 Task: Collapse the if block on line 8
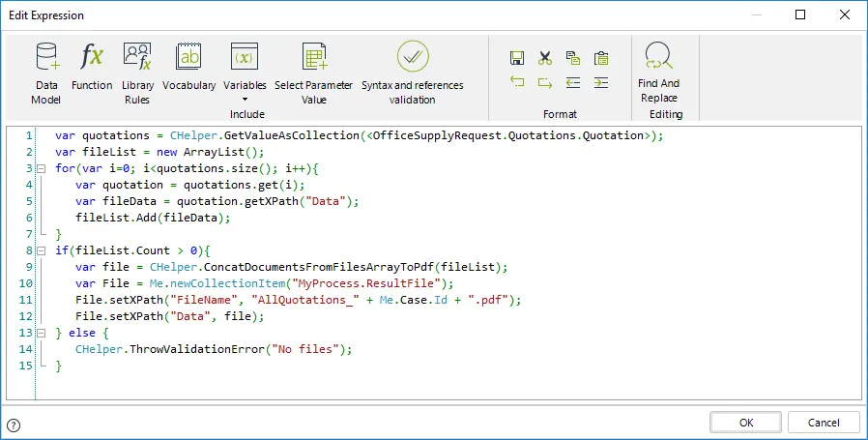(x=41, y=250)
